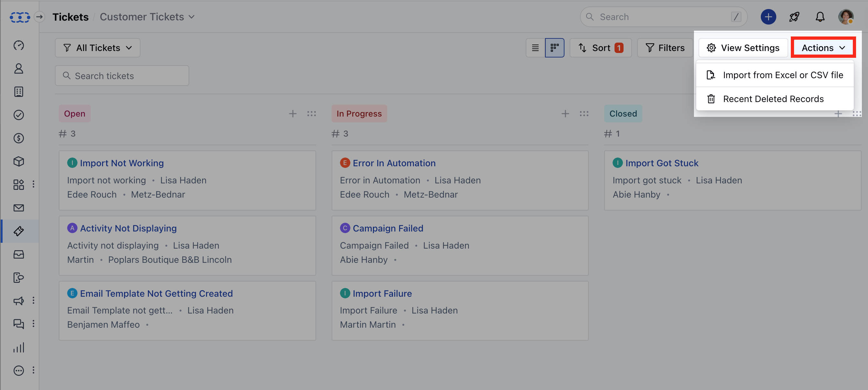The image size is (868, 390).
Task: Open the inbox tray icon in sidebar
Action: [x=18, y=254]
